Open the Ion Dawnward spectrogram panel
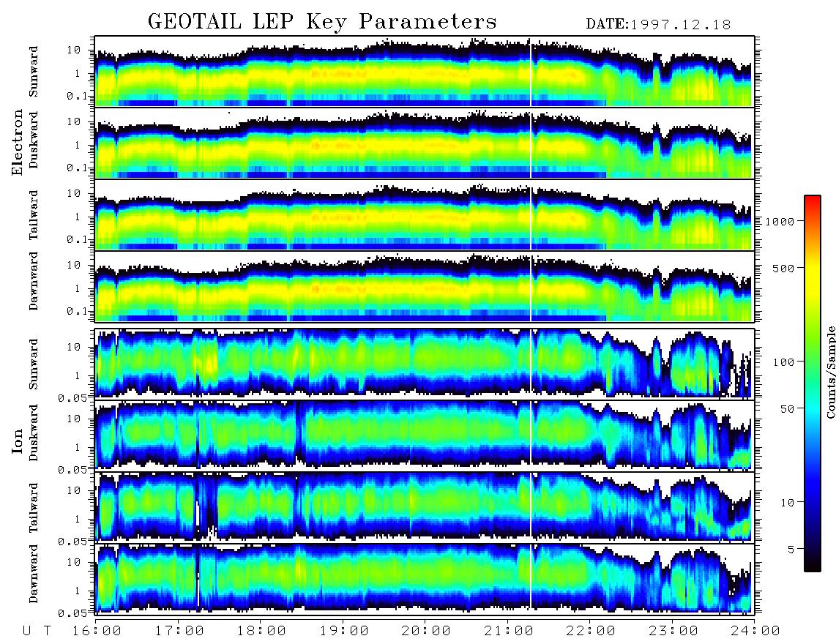This screenshot has height=644, width=836. (x=425, y=578)
